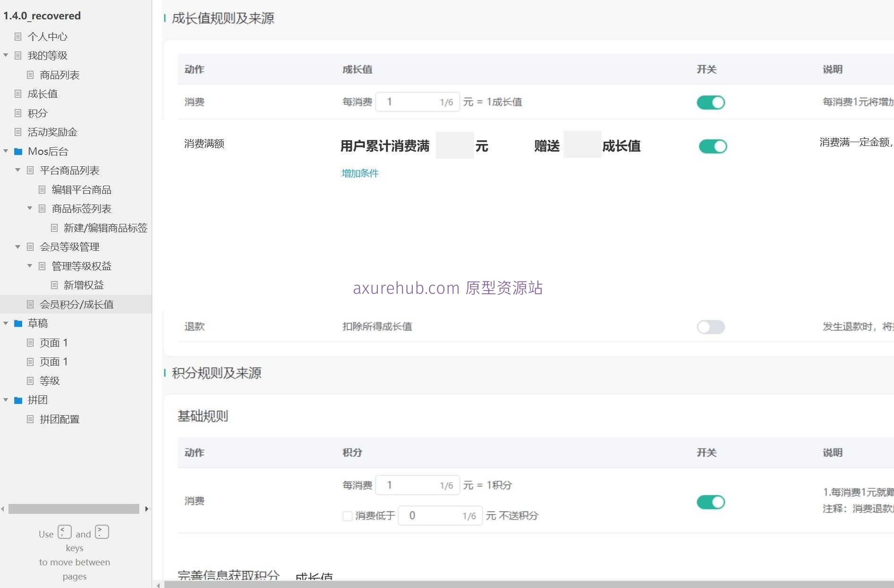Select 会员积分/成长值 in the sidebar
Image resolution: width=894 pixels, height=588 pixels.
pyautogui.click(x=77, y=305)
